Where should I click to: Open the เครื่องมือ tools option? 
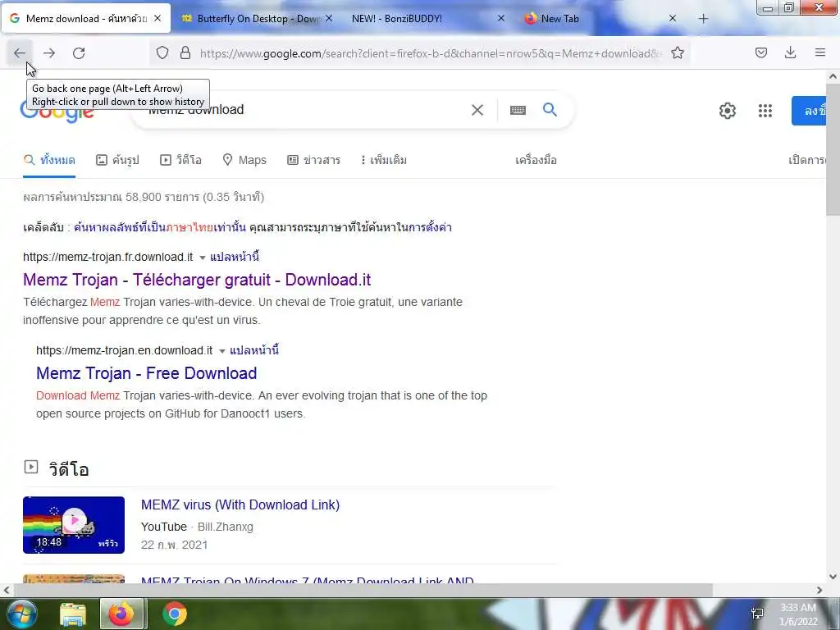pos(536,160)
